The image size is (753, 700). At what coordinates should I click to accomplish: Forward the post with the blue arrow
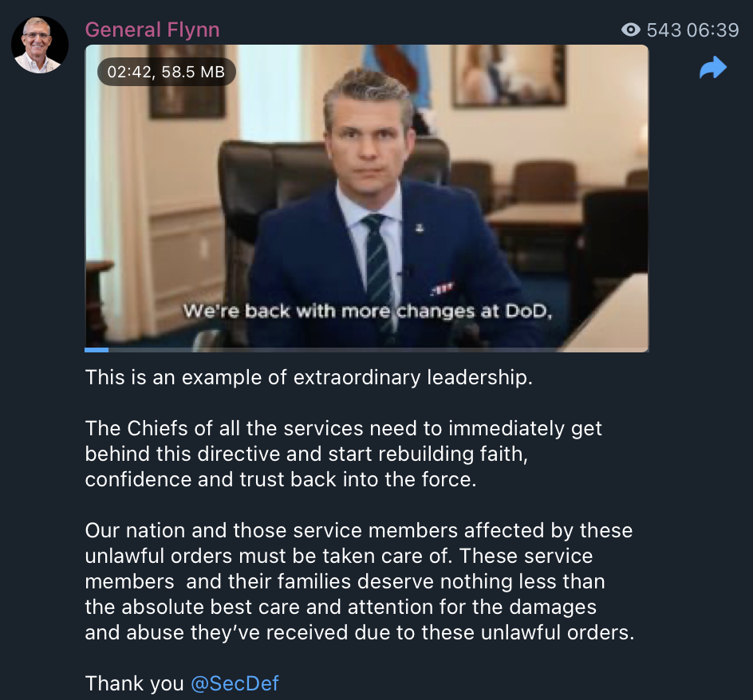click(713, 67)
